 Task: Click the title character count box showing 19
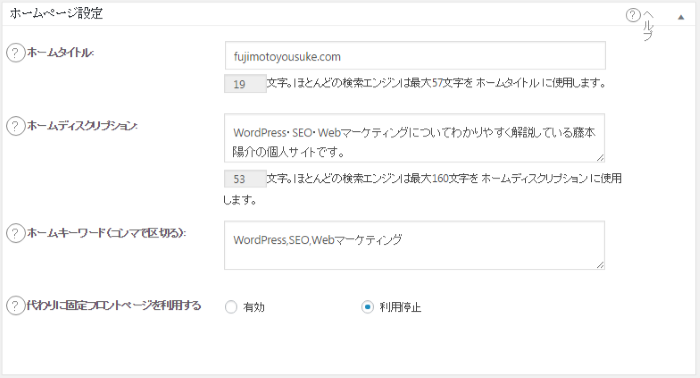[x=245, y=83]
